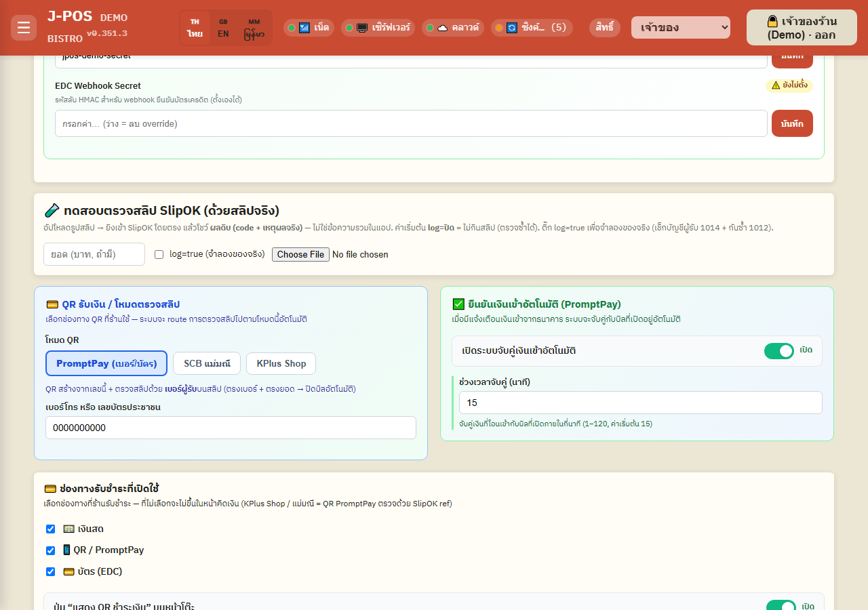Toggle the show QR payment button switch

coord(781,607)
